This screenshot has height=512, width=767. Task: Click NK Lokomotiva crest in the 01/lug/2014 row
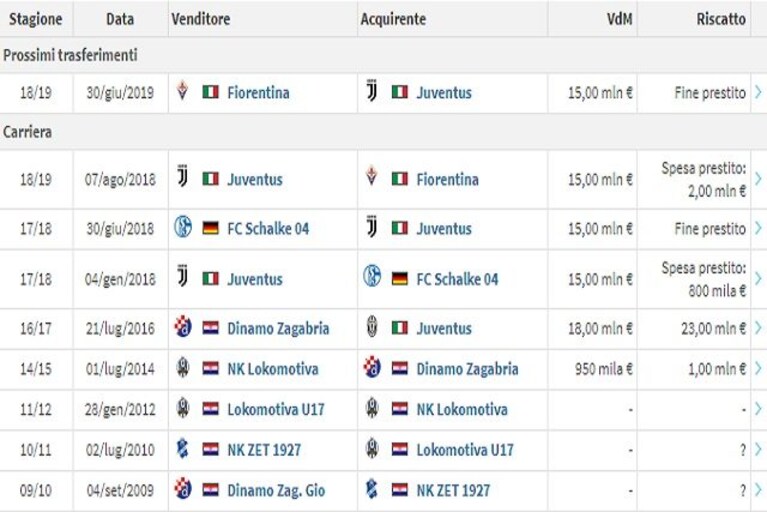pyautogui.click(x=183, y=367)
